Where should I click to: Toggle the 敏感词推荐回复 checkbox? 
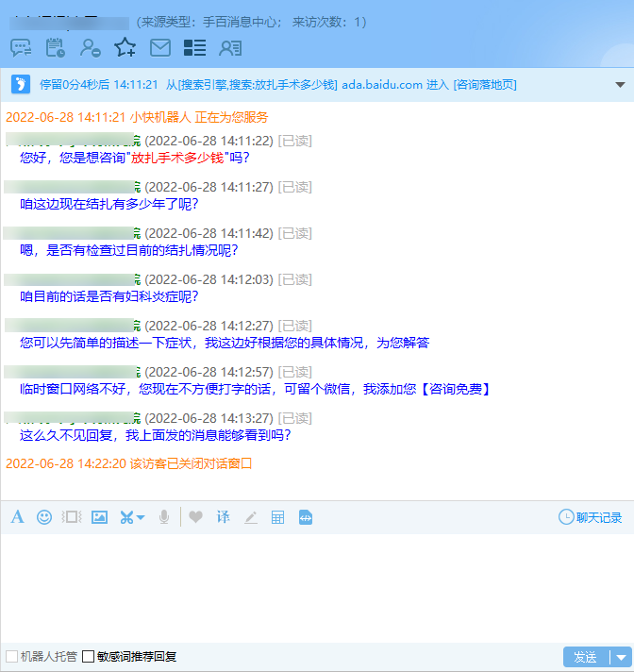89,657
